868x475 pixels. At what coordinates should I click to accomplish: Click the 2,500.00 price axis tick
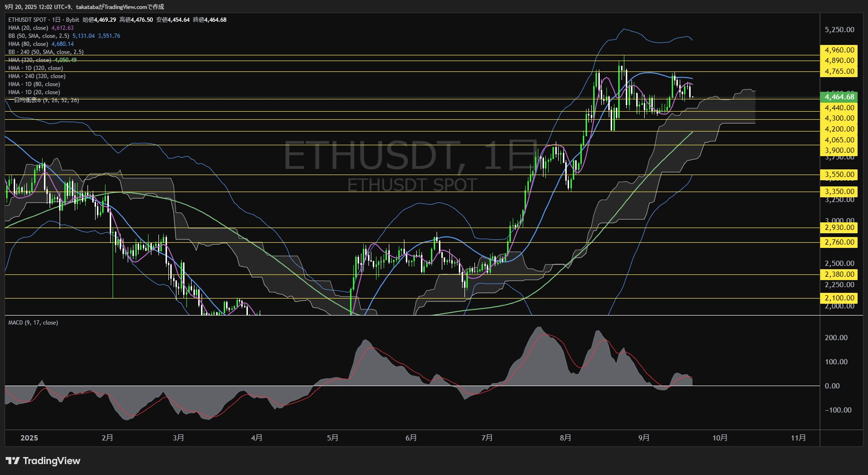point(840,264)
